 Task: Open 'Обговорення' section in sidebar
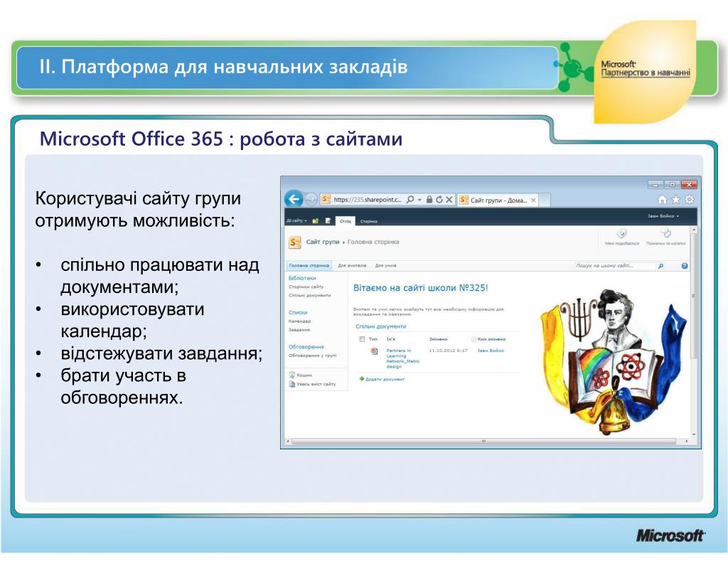[x=306, y=347]
